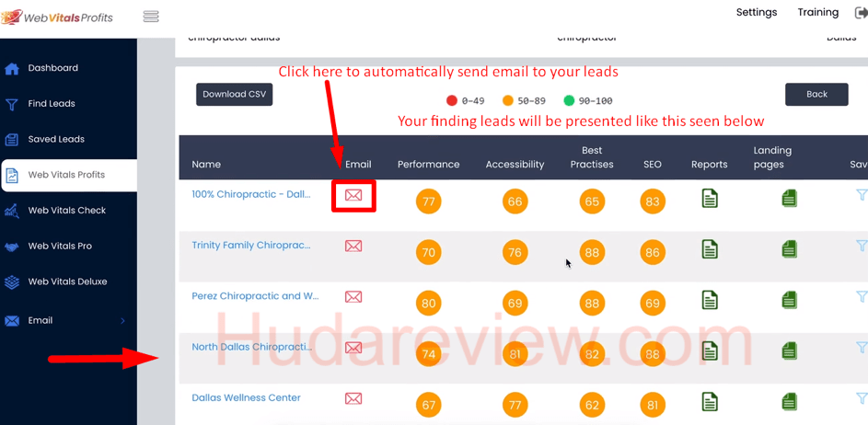Click the Back button
The width and height of the screenshot is (868, 425).
[816, 94]
